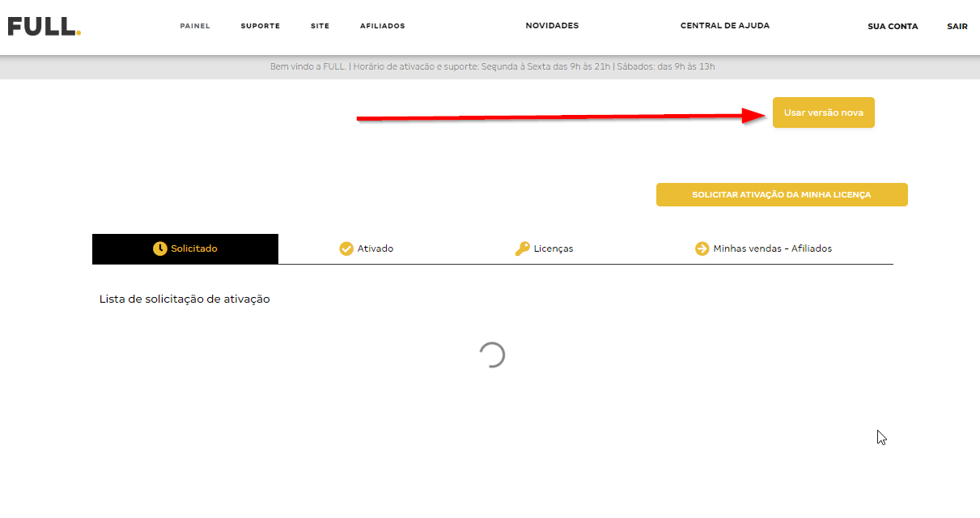
Task: Click the checkmark icon on Ativado
Action: 346,248
